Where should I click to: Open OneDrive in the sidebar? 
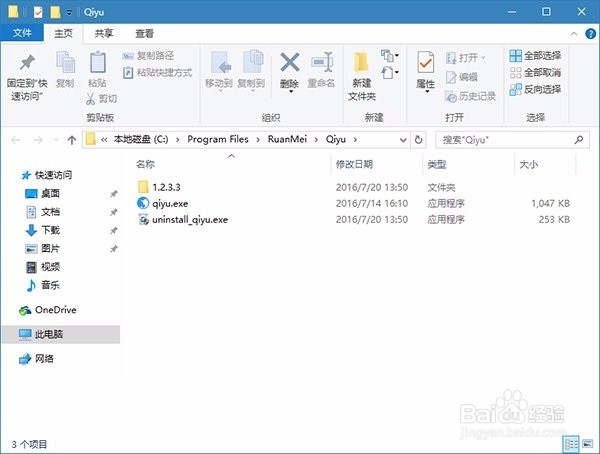pyautogui.click(x=47, y=310)
